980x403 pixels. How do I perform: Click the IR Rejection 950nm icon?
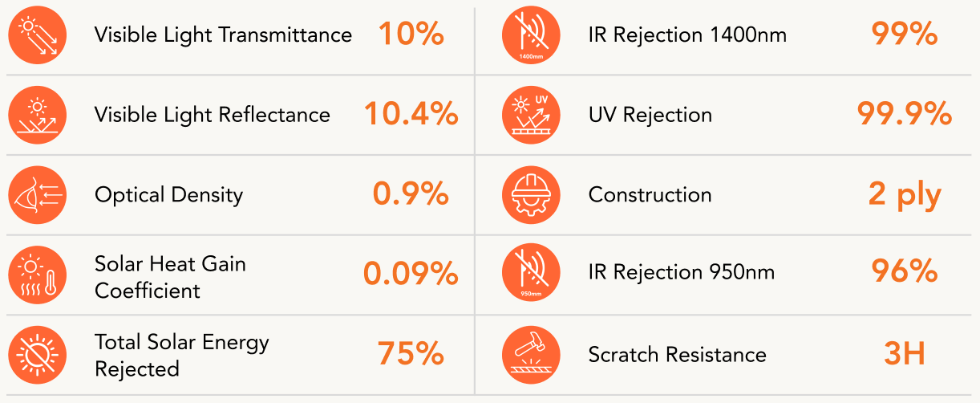pyautogui.click(x=532, y=275)
